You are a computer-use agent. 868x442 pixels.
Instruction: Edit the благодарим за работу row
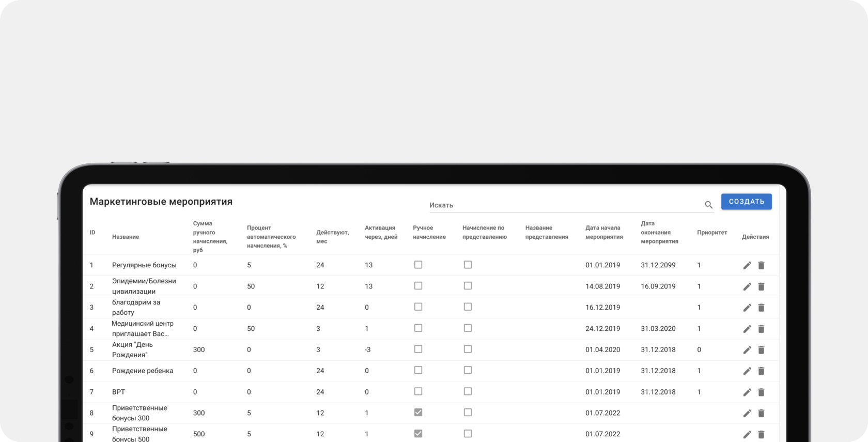[x=747, y=308]
